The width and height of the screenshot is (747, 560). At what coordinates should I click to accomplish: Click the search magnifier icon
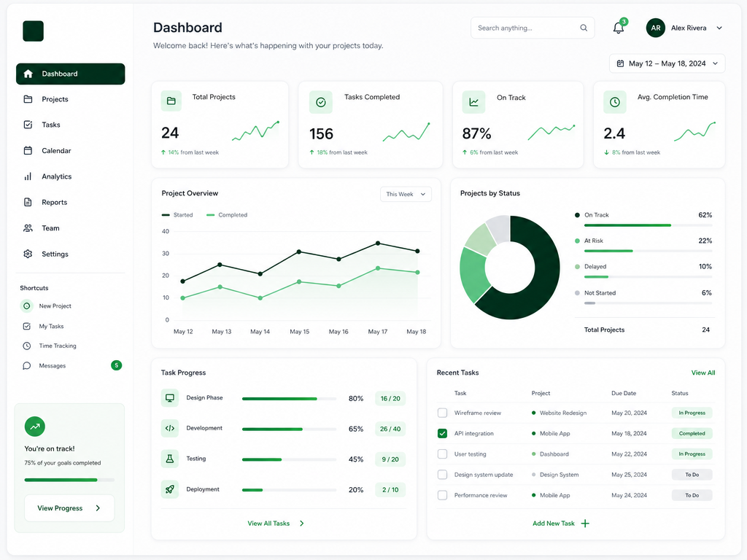click(x=584, y=28)
